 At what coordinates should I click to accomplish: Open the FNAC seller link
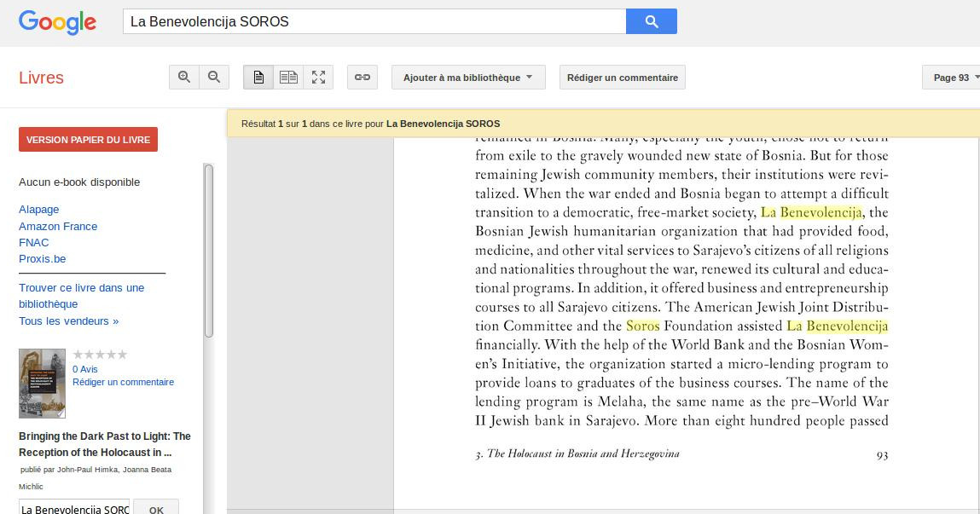[34, 242]
